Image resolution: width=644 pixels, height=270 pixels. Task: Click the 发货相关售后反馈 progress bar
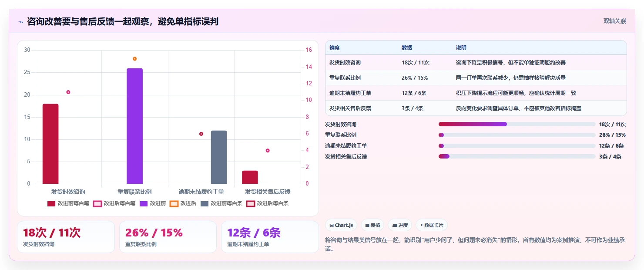517,156
